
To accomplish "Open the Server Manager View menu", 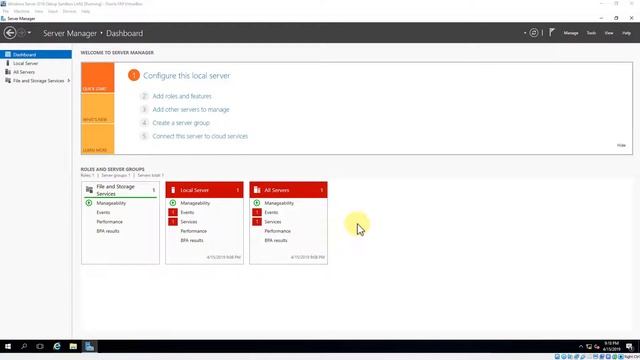I will (x=609, y=33).
